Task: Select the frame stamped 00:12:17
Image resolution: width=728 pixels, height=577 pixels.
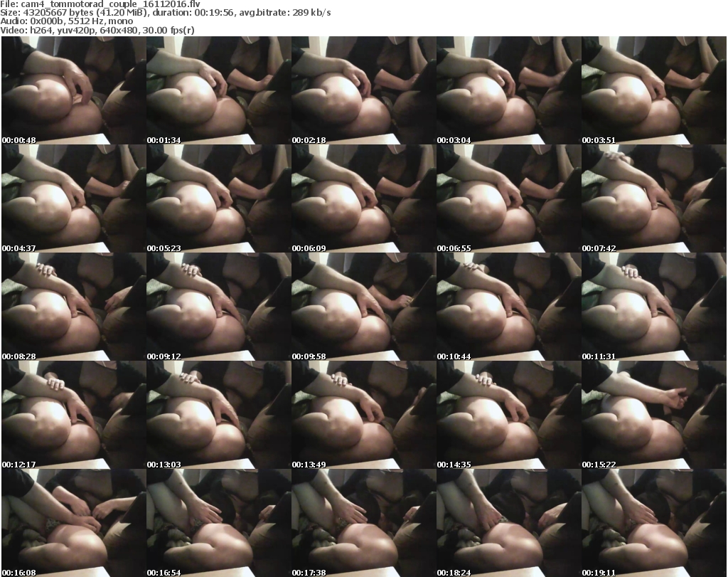Action: 74,415
